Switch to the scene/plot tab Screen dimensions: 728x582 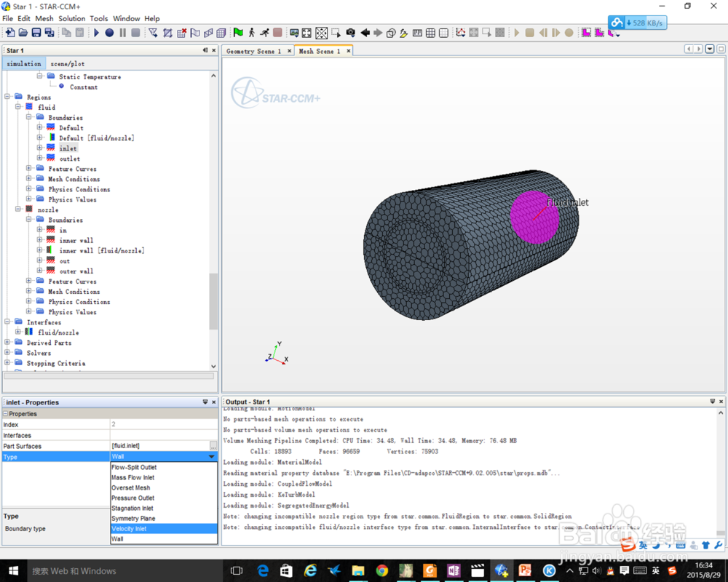point(67,63)
